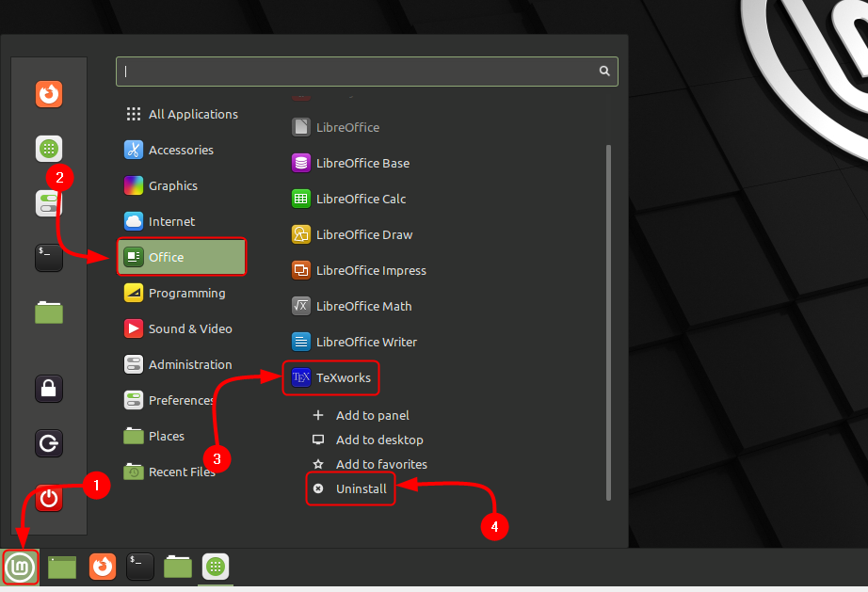Choose Add to desktop for TeXworks
868x592 pixels.
(x=368, y=440)
